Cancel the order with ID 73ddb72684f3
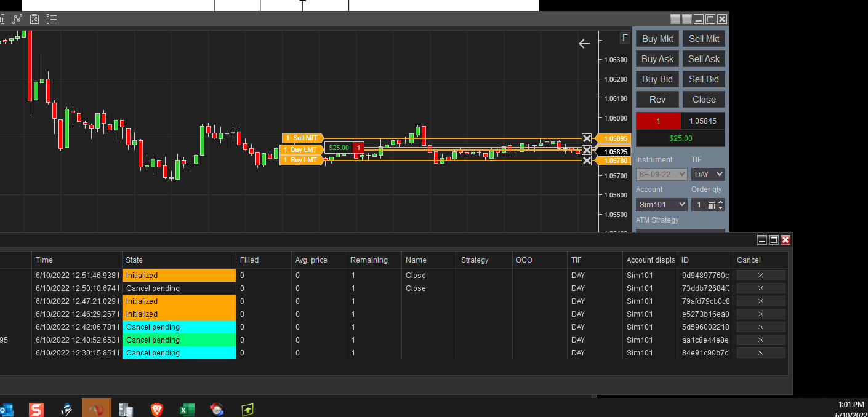 [x=760, y=288]
